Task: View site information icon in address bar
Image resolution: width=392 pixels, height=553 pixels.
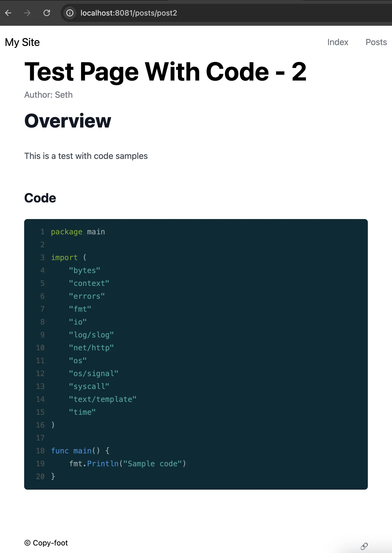Action: 70,13
